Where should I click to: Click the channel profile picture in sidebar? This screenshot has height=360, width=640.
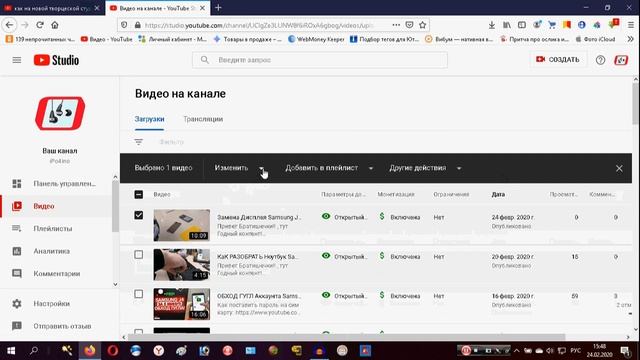pos(60,113)
